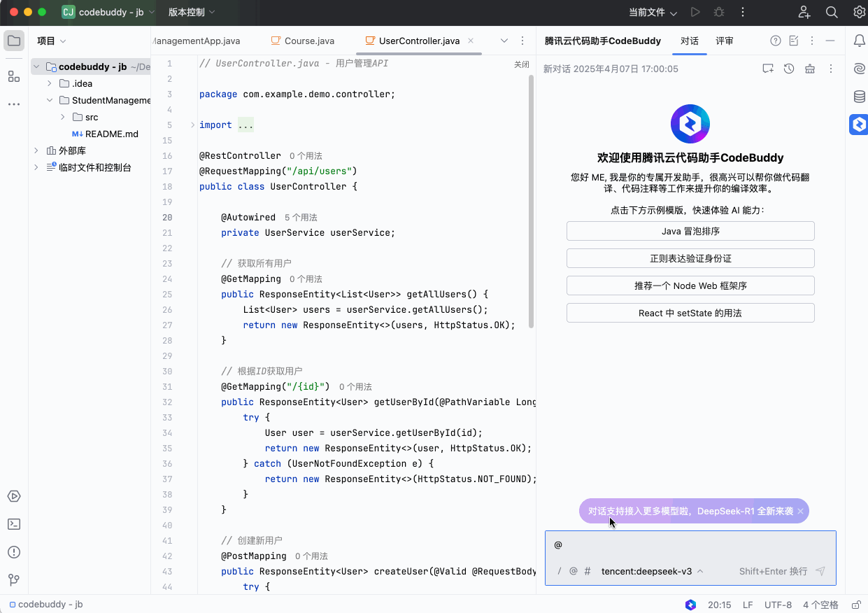
Task: Open the chat history icon
Action: click(x=789, y=68)
